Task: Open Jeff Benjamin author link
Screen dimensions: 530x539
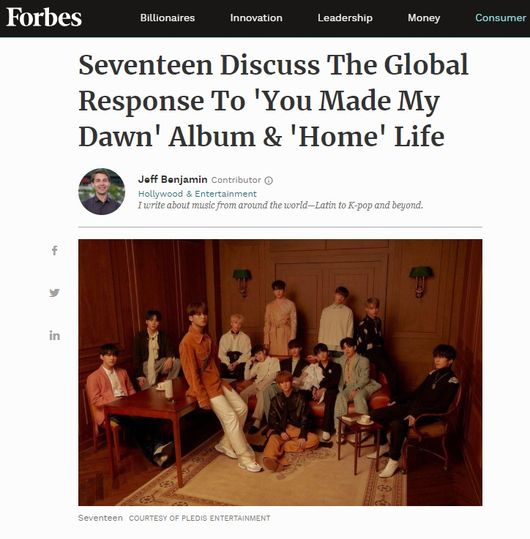Action: pos(173,179)
